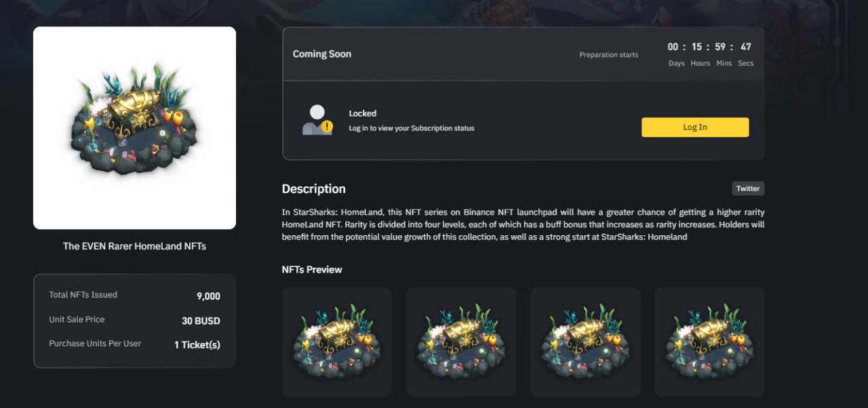Click the countdown Hours value
Viewport: 868px width, 408px height.
(697, 47)
